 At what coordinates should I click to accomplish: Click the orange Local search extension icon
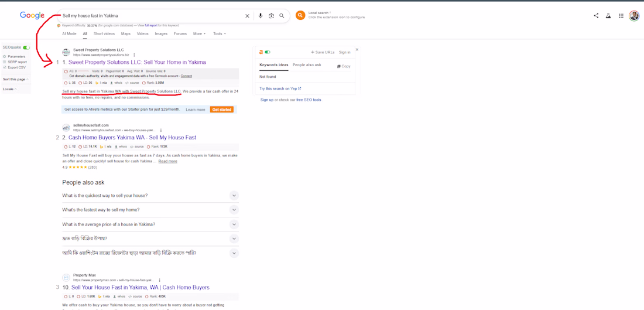point(300,16)
